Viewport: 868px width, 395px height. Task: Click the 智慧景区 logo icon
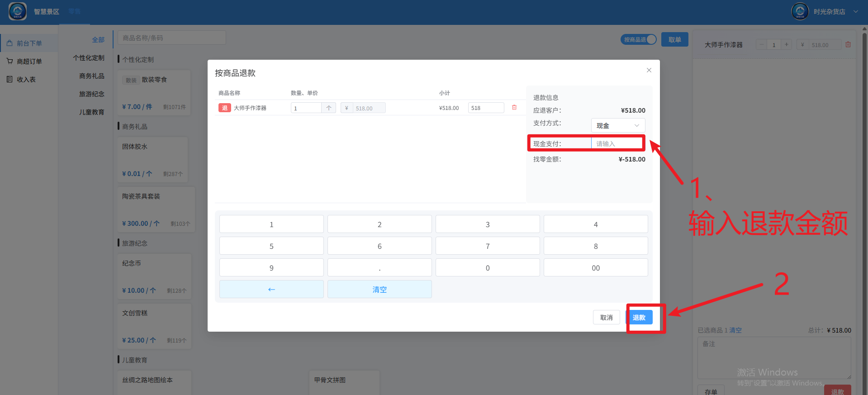point(18,11)
